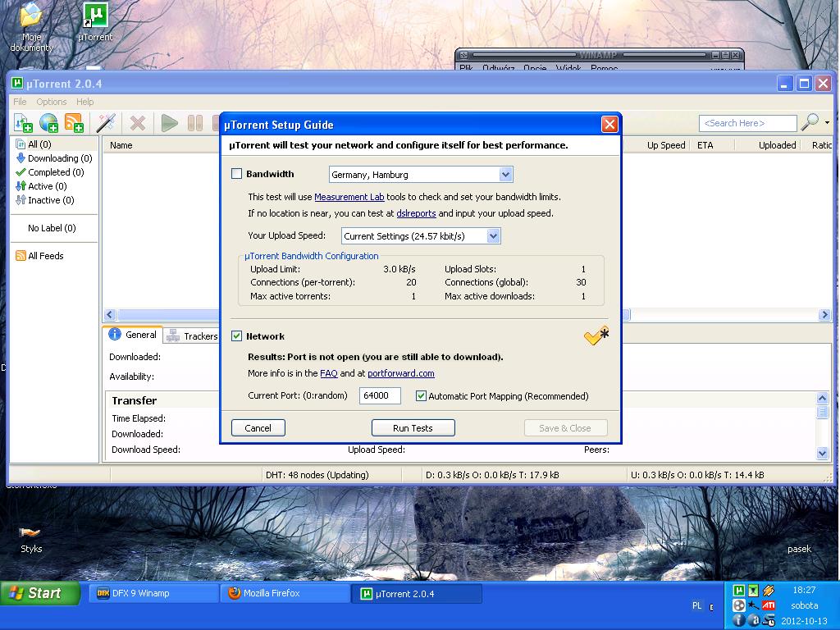Click DHT: 48 nodes status text
The image size is (840, 630).
(317, 475)
